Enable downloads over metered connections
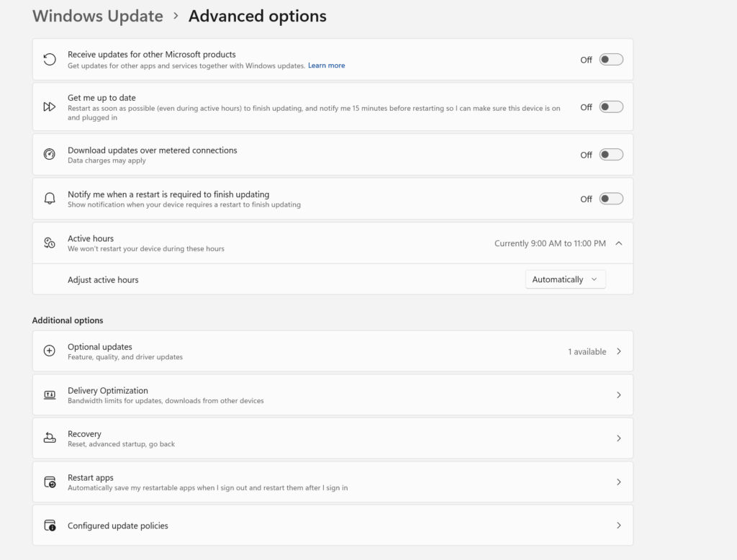Image resolution: width=737 pixels, height=560 pixels. (x=611, y=155)
